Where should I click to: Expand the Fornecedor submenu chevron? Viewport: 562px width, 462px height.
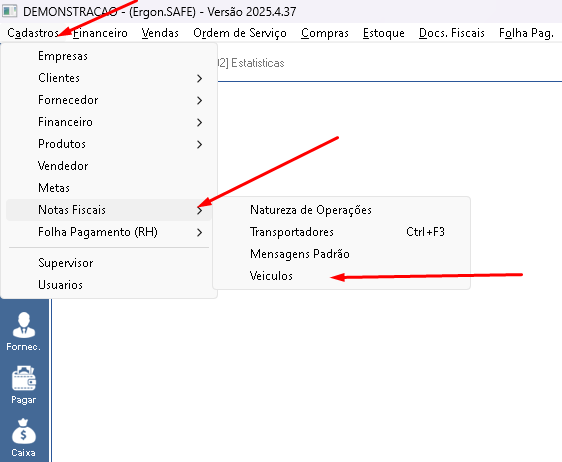[x=200, y=100]
